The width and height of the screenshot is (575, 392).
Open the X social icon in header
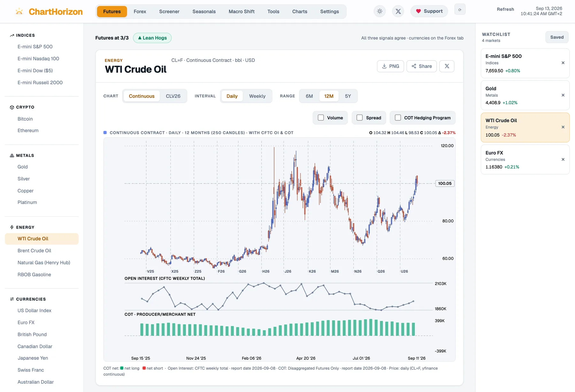(x=398, y=11)
